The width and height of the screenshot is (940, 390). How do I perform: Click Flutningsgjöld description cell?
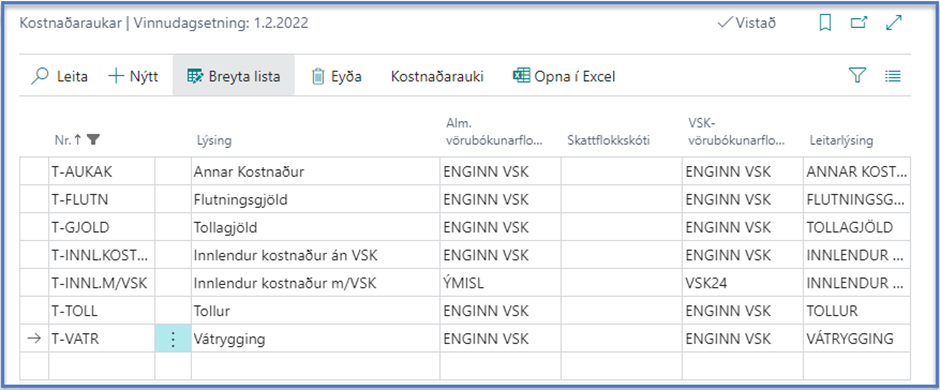pyautogui.click(x=315, y=199)
